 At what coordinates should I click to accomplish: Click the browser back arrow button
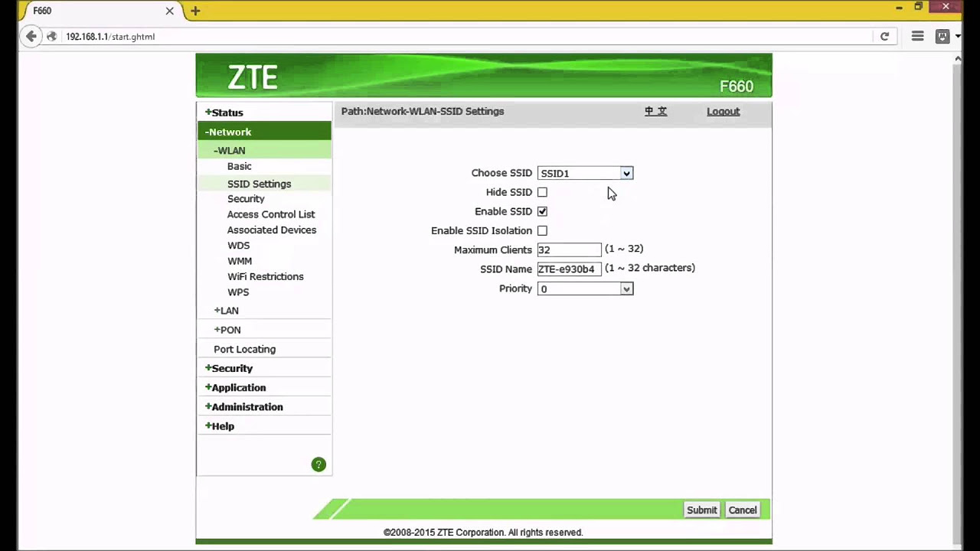pos(31,36)
